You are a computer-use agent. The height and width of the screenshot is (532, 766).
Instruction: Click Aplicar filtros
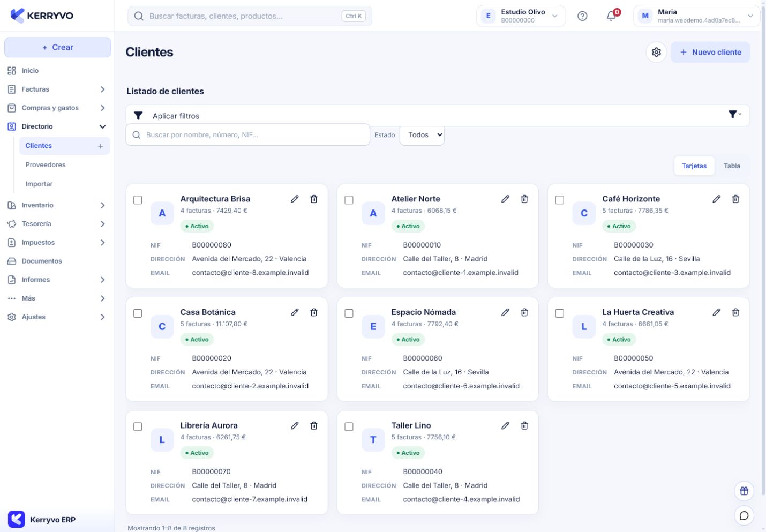point(176,116)
